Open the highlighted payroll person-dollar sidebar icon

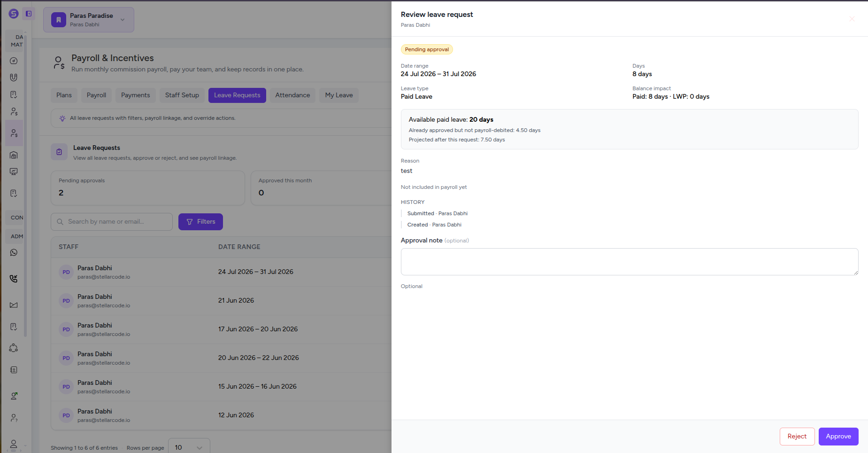point(14,133)
